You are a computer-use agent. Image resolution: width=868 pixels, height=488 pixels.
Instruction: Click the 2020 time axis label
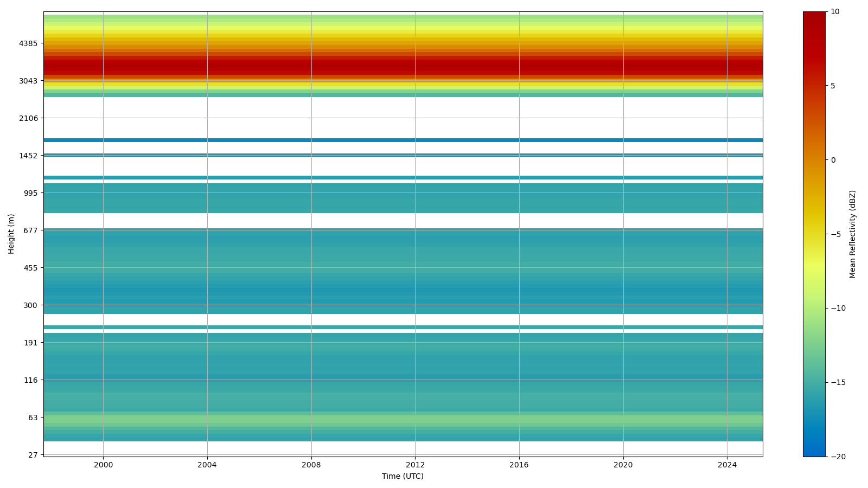[623, 465]
